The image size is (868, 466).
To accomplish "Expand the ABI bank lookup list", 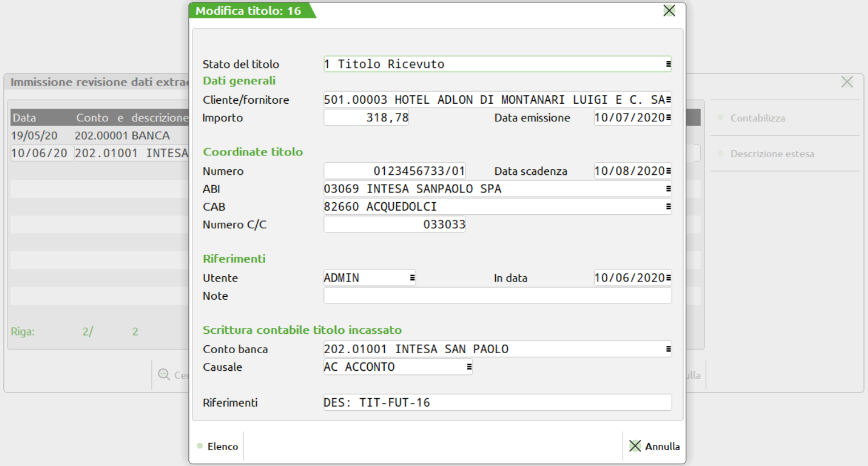I will click(x=668, y=189).
